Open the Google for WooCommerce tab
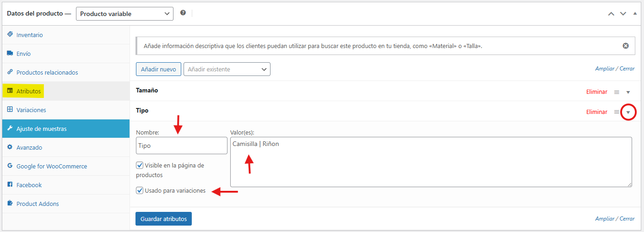644x232 pixels. tap(66, 166)
